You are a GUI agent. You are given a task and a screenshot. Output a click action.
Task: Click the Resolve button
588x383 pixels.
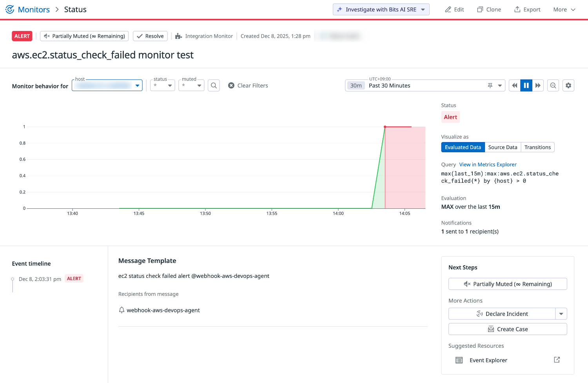pos(150,36)
